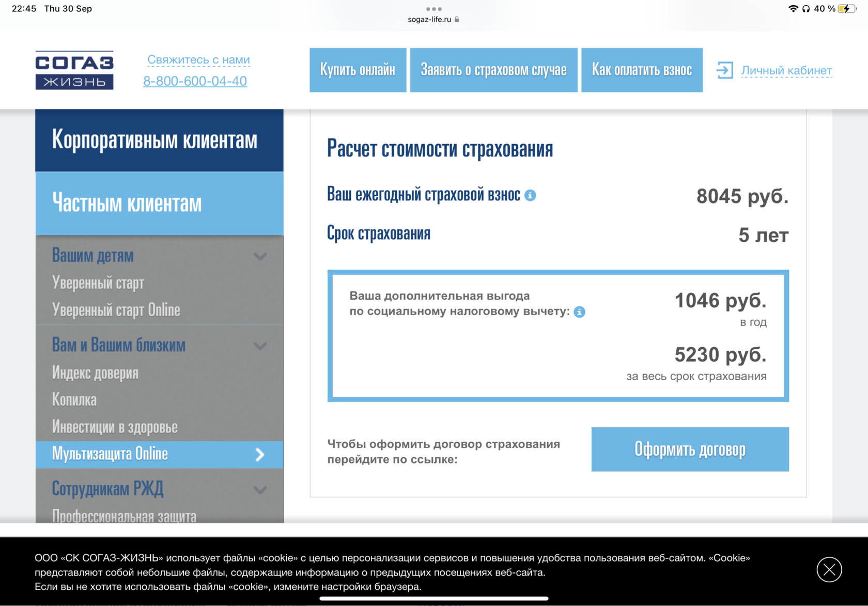Image resolution: width=868 pixels, height=606 pixels.
Task: Click the 8045 руб. annual premium value
Action: [742, 196]
